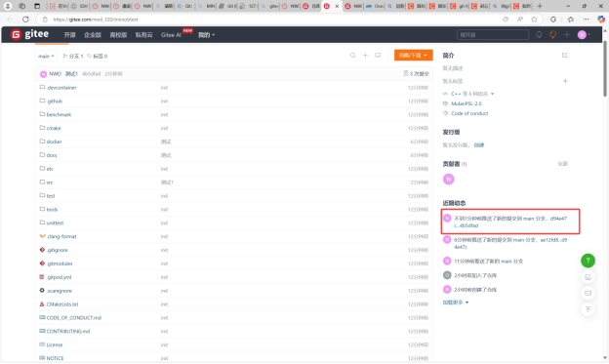Open the cmake folder

tap(54, 128)
